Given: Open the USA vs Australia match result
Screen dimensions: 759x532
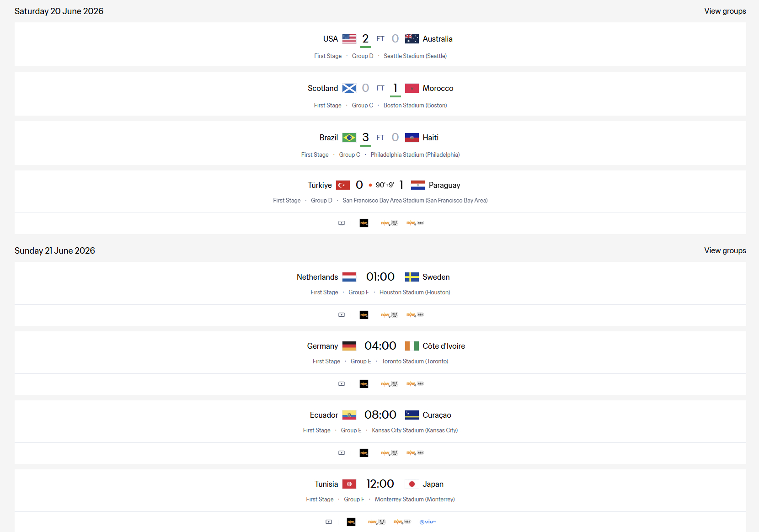Looking at the screenshot, I should [x=380, y=44].
